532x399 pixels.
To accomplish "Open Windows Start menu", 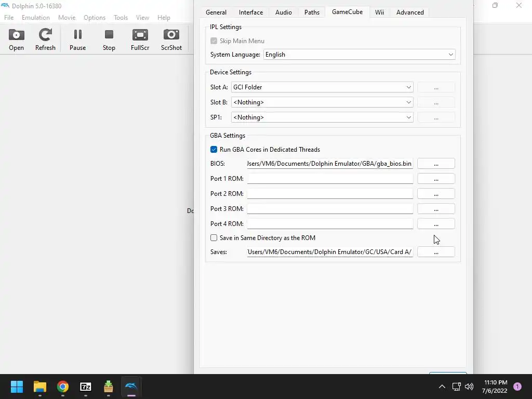I will pyautogui.click(x=17, y=387).
